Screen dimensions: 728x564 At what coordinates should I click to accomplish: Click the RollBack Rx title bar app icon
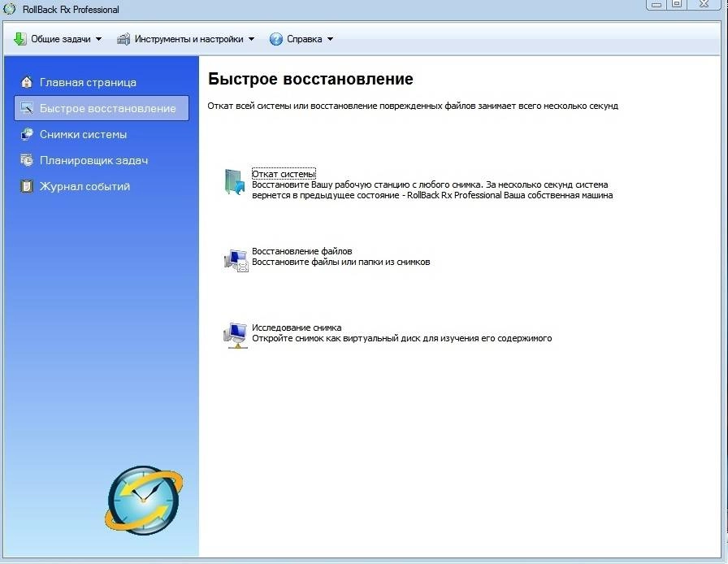pos(10,9)
